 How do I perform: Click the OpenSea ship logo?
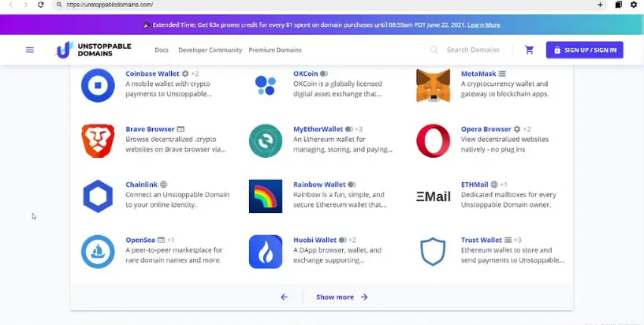tap(98, 252)
